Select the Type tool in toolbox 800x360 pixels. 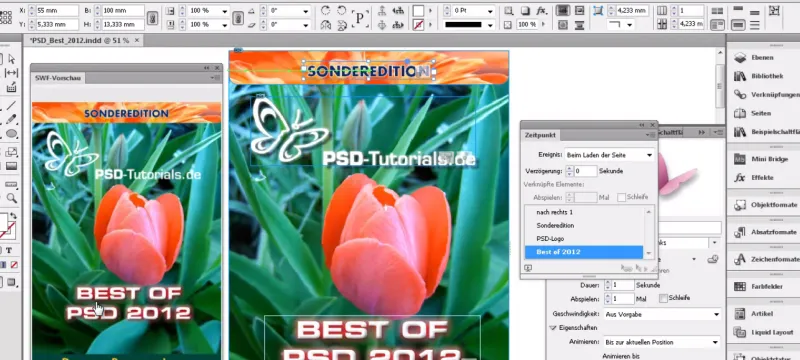tap(10, 250)
